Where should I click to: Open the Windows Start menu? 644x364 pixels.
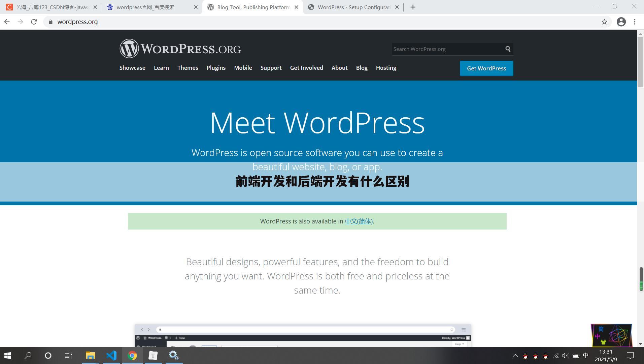(8, 356)
